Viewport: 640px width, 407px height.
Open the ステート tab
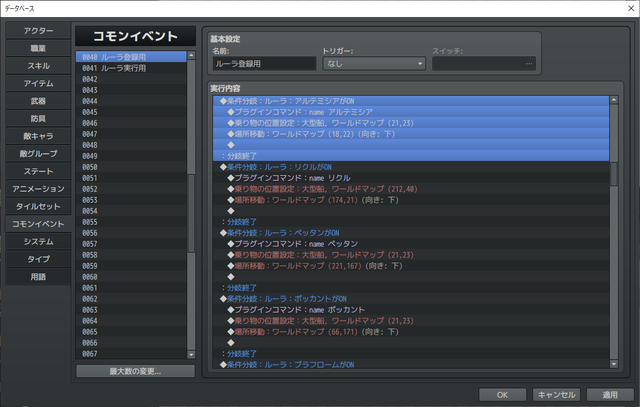point(38,171)
